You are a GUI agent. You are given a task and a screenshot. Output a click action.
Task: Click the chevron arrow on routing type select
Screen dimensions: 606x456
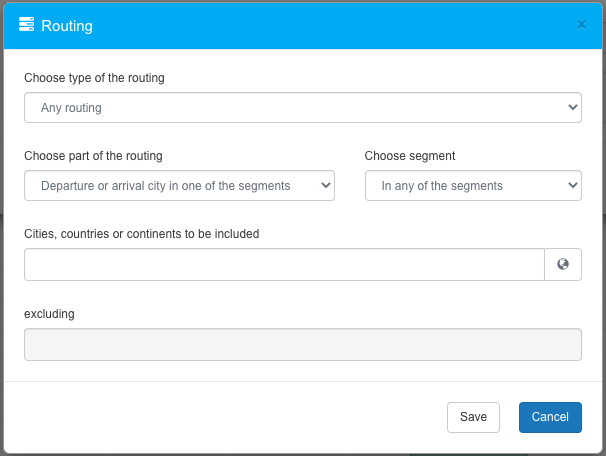pyautogui.click(x=572, y=107)
